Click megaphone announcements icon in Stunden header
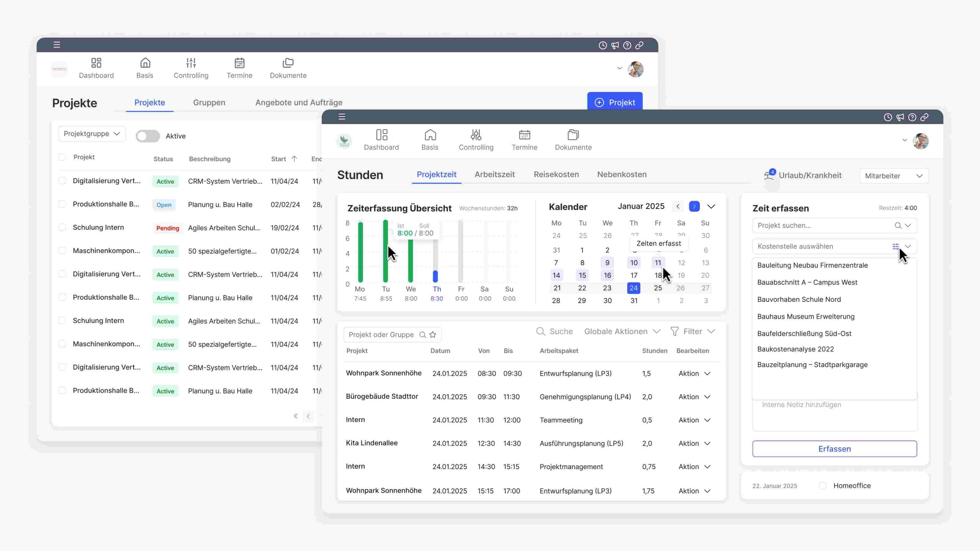 pyautogui.click(x=900, y=117)
